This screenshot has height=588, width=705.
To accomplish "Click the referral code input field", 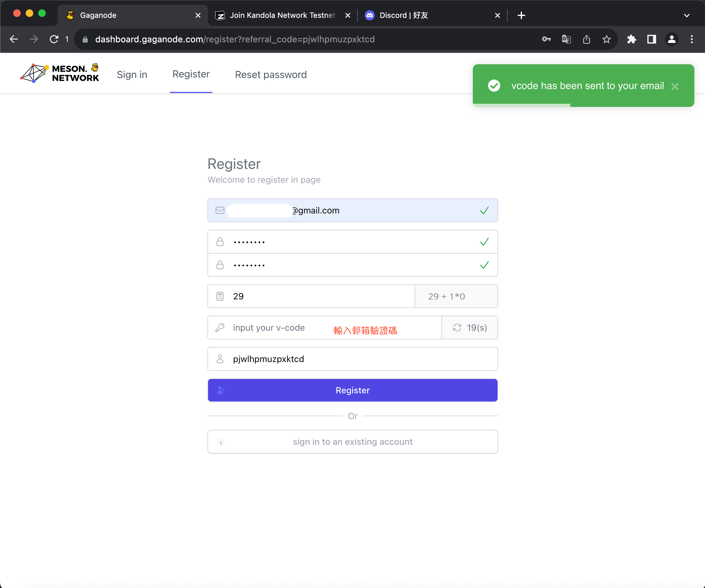I will point(352,359).
